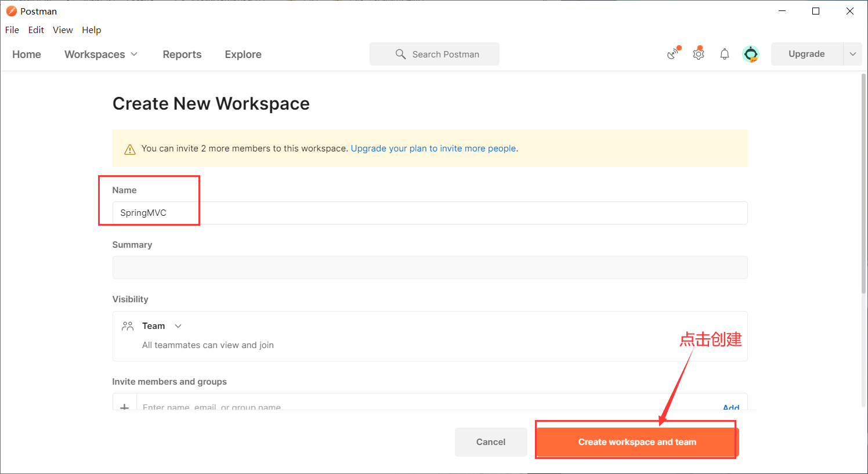Go to the Home tab
Screen dimensions: 868x474
(27, 54)
